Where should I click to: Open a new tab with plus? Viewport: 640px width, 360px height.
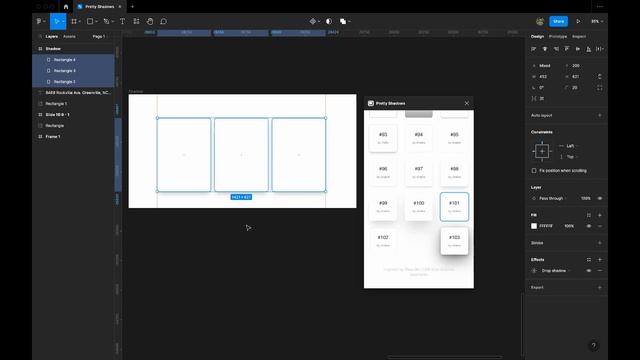pos(132,7)
